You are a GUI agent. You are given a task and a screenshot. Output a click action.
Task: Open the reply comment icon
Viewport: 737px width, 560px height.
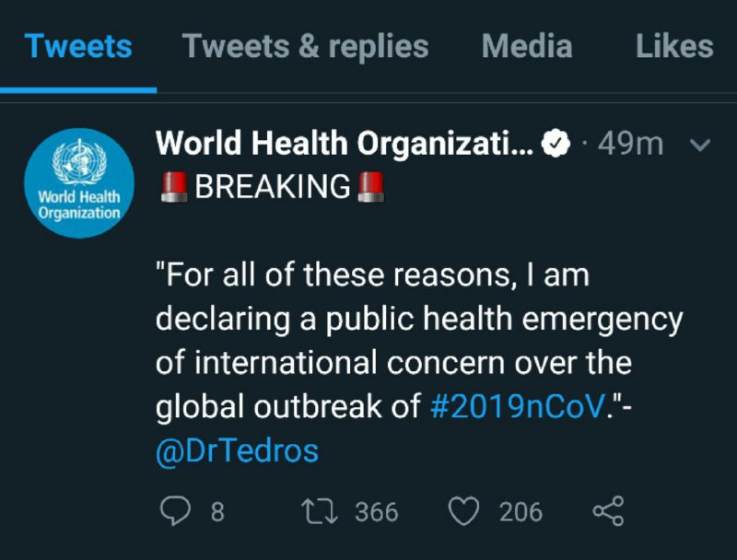(x=175, y=510)
